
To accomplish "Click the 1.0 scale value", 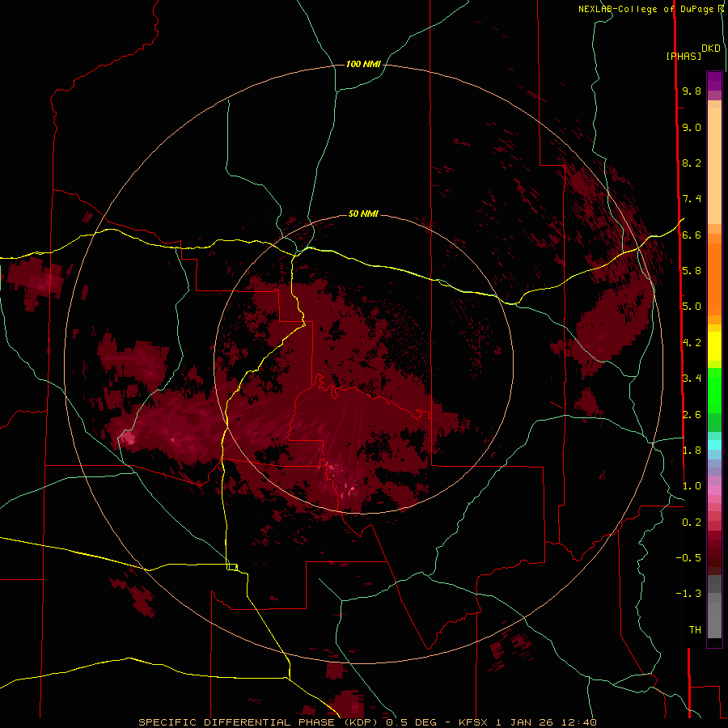I will click(692, 485).
